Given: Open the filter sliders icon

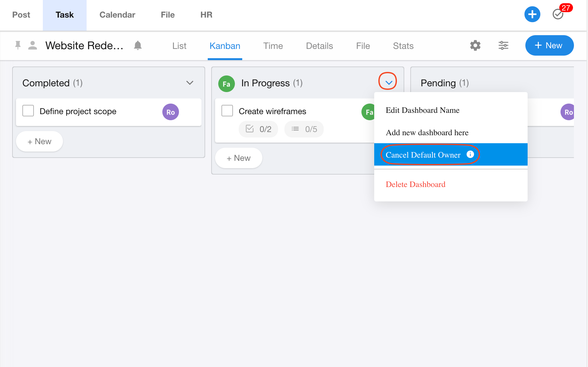Looking at the screenshot, I should pyautogui.click(x=503, y=45).
